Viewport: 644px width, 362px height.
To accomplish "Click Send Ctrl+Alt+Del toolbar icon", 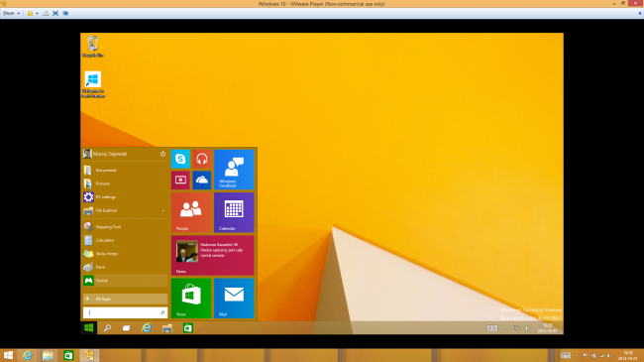I will click(46, 13).
